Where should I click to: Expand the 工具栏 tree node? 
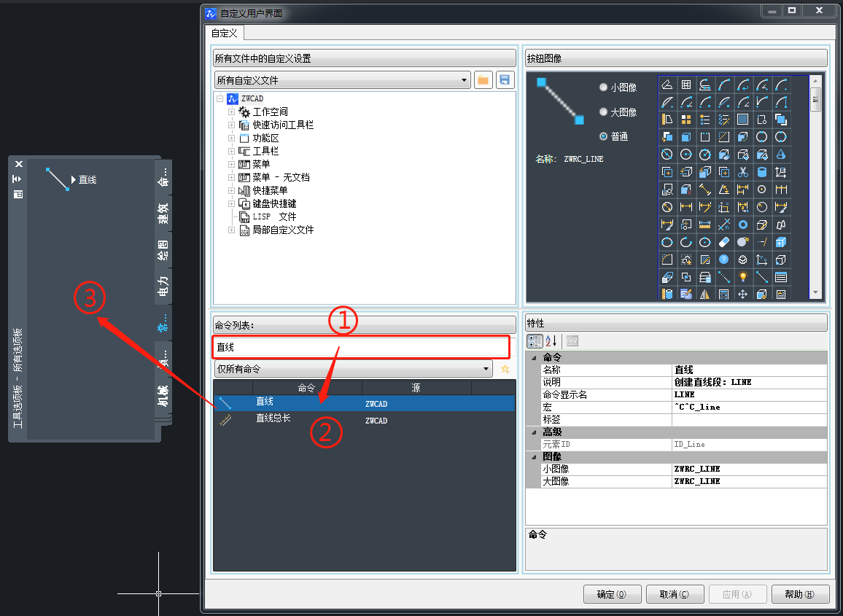pos(232,151)
